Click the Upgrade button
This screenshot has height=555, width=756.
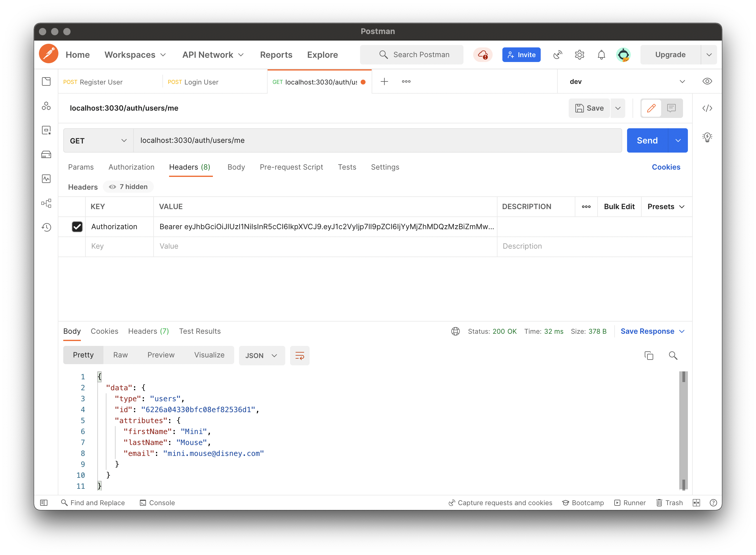click(670, 54)
